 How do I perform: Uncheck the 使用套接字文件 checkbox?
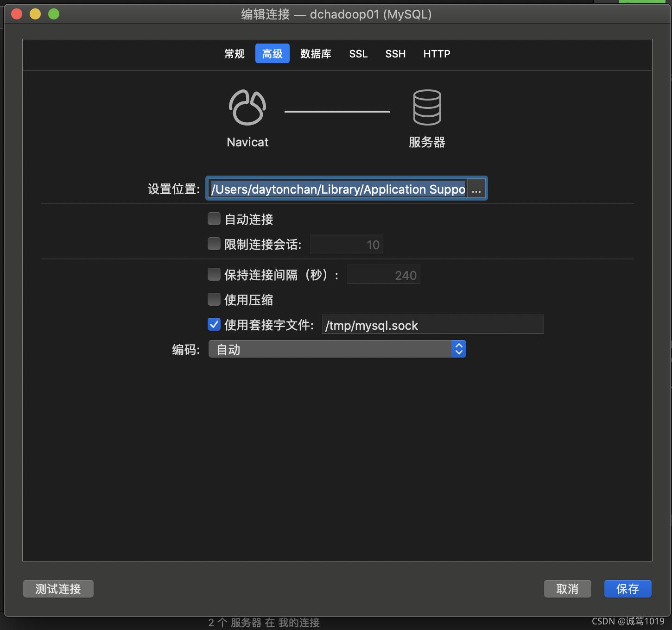coord(214,324)
